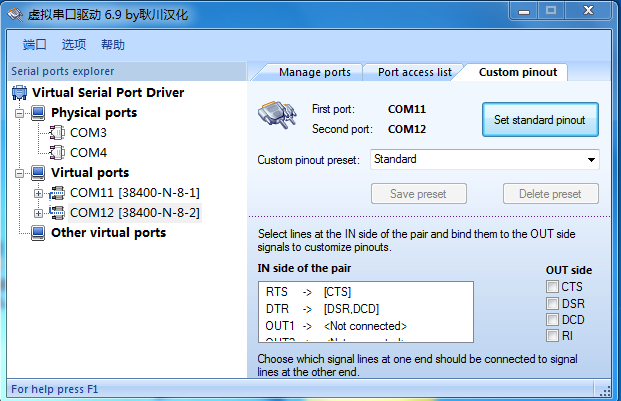
Task: Click the Virtual Serial Port Driver root icon
Action: tap(19, 93)
